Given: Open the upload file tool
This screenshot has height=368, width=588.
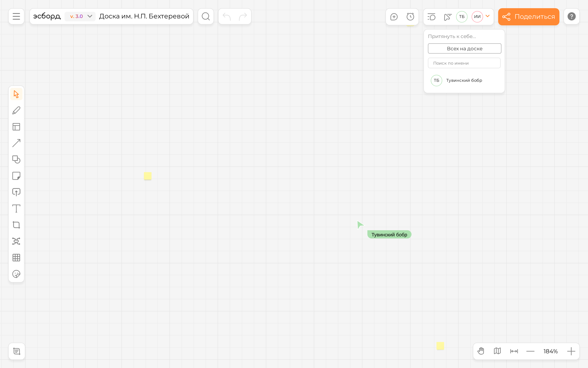Looking at the screenshot, I should click(x=16, y=192).
